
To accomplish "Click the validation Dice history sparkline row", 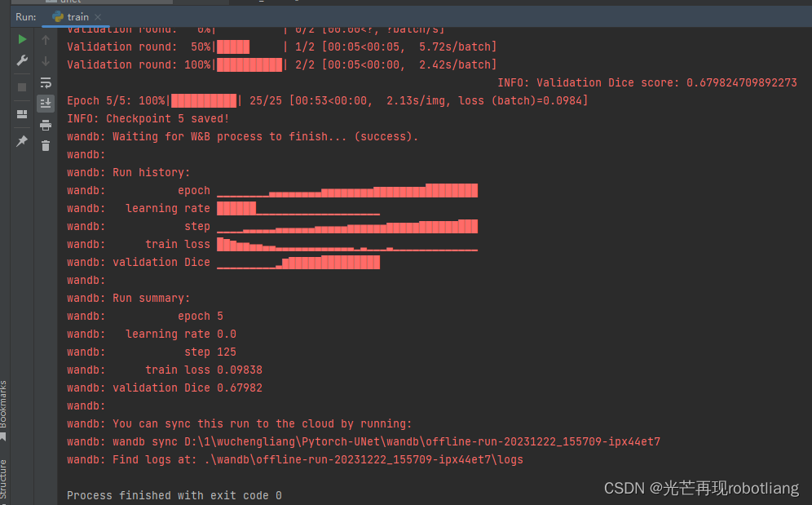I will tap(223, 263).
